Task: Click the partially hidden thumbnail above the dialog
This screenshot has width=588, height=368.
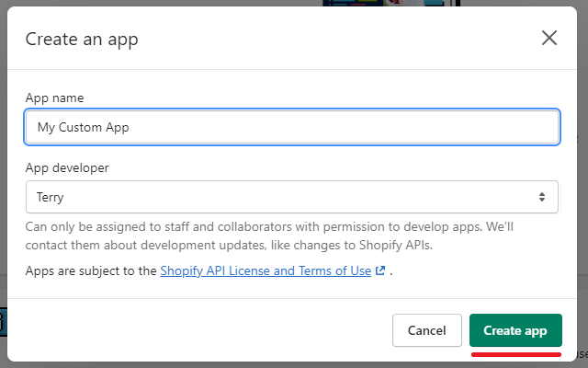Action: tap(391, 3)
